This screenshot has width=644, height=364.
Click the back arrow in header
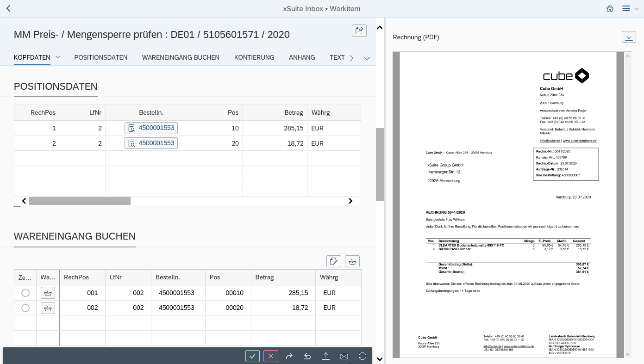pos(8,9)
